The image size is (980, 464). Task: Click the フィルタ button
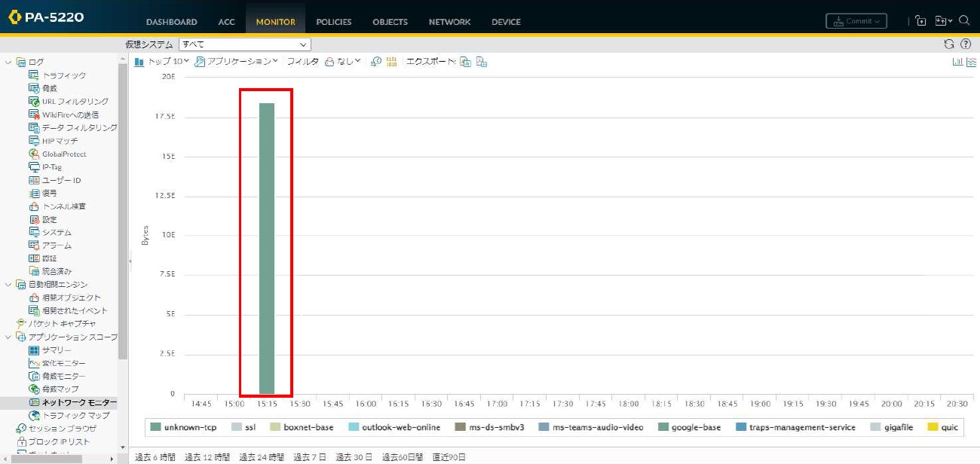coord(302,62)
